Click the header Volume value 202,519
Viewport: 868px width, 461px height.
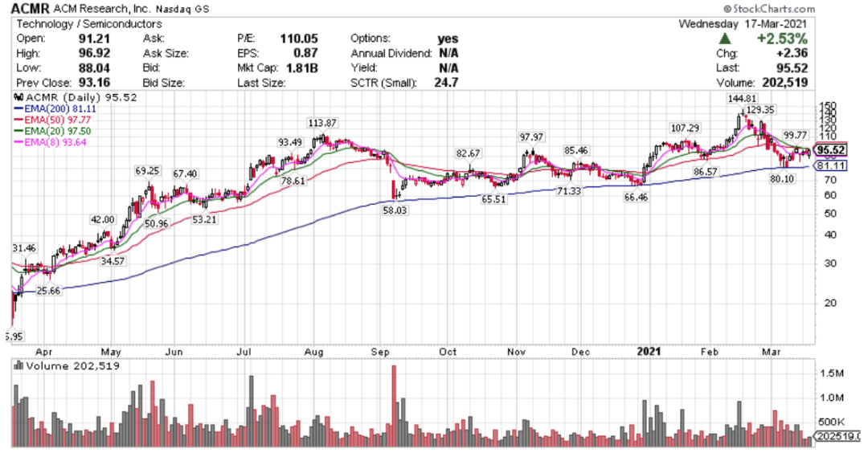[784, 83]
